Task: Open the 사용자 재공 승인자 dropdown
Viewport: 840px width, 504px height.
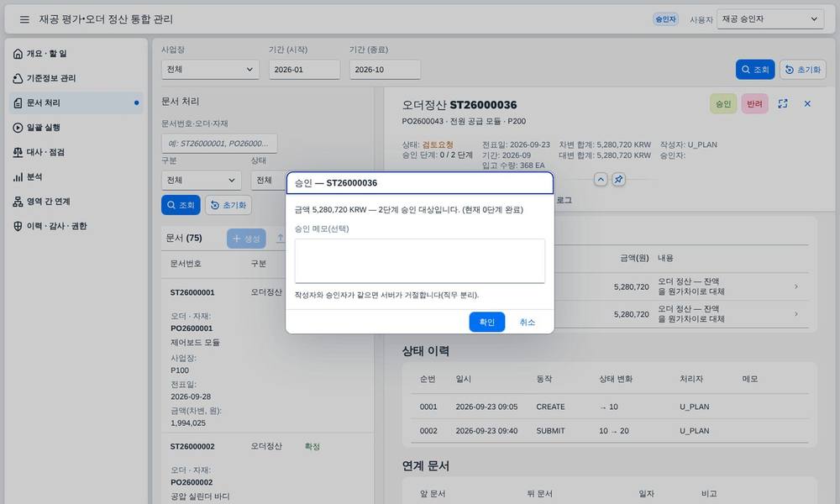Action: 769,19
